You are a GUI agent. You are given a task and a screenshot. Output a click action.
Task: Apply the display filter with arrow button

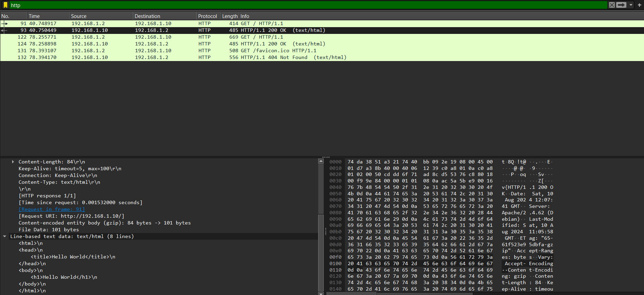point(621,5)
